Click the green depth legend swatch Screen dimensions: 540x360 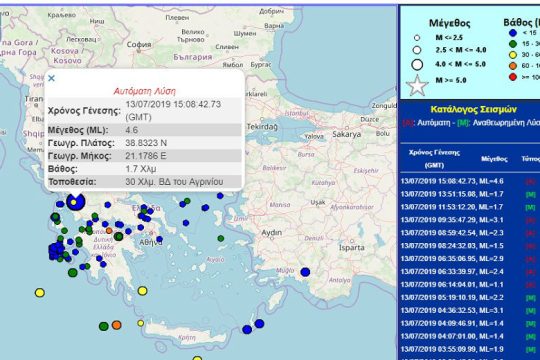coord(513,44)
